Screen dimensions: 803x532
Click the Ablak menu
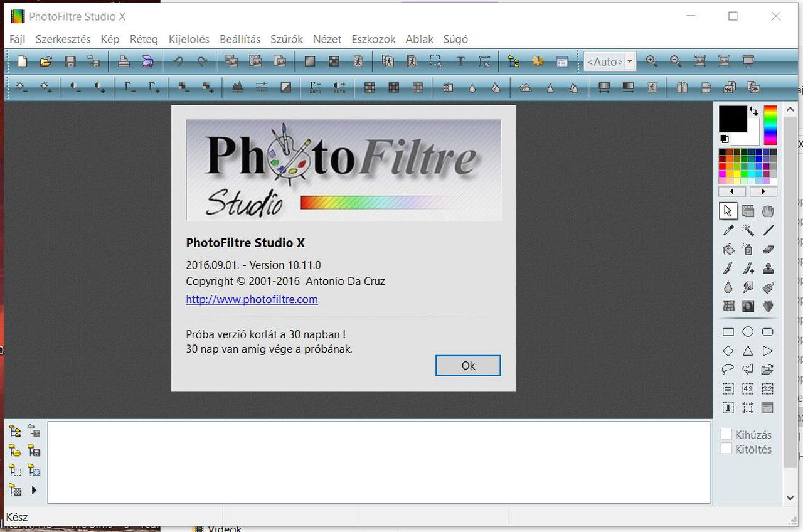419,39
